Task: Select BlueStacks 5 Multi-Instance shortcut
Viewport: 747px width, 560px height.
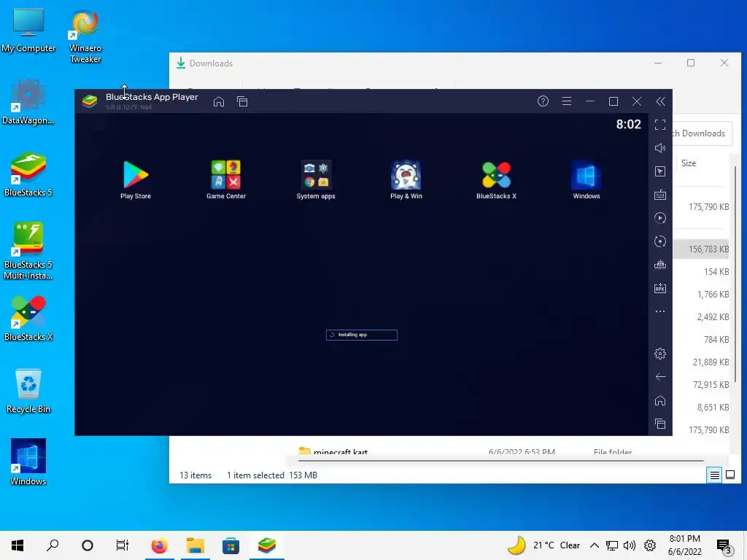Action: pyautogui.click(x=28, y=251)
